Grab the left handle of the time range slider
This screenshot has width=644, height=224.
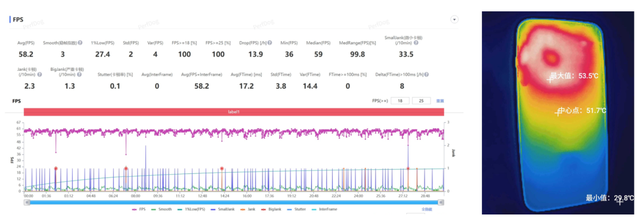[27, 203]
